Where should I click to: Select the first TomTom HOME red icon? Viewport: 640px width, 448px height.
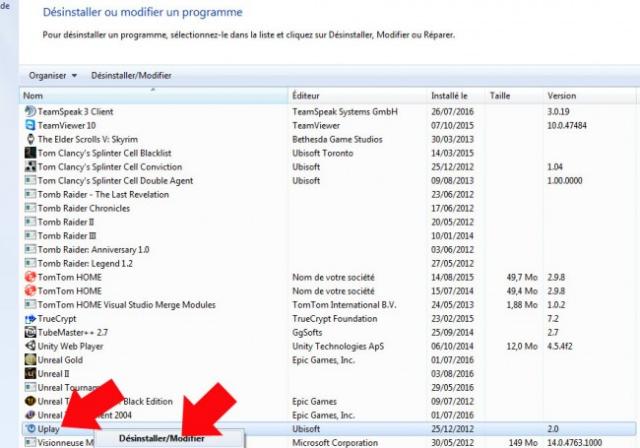29,276
